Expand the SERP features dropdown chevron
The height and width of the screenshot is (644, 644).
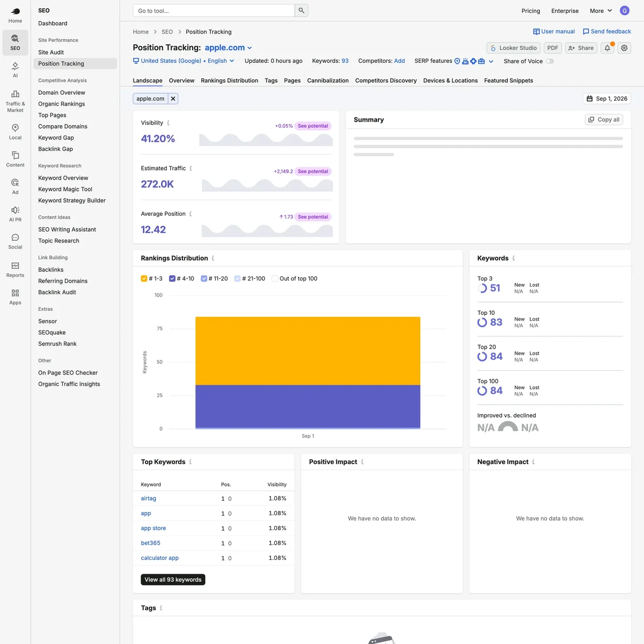coord(491,61)
